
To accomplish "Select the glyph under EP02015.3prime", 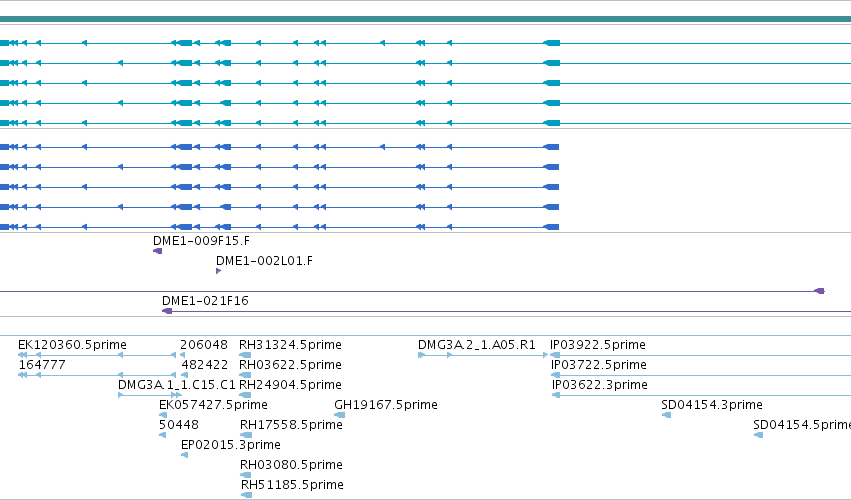I will [x=185, y=455].
